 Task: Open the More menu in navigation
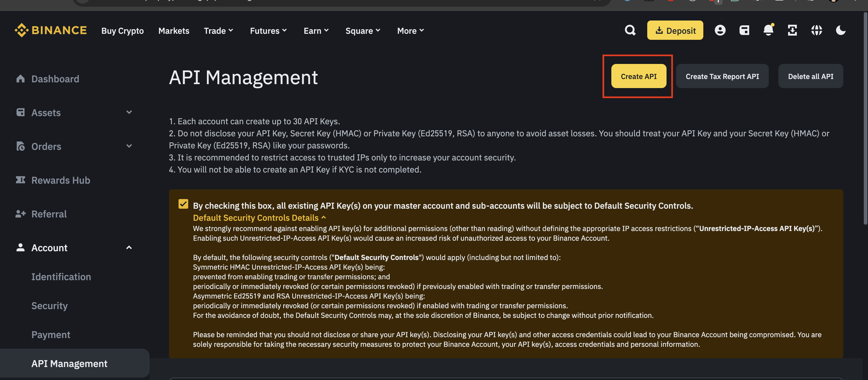coord(410,31)
